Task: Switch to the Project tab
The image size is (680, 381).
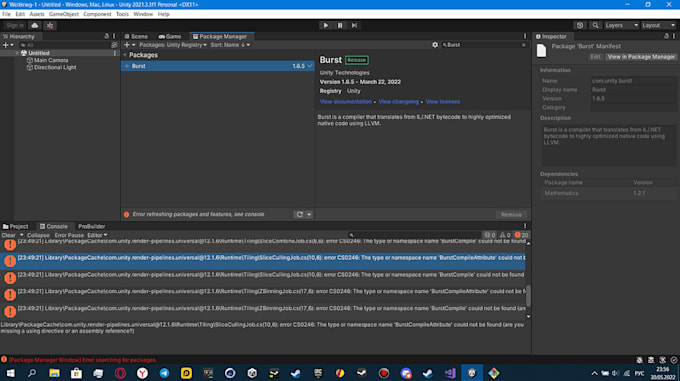Action: [x=15, y=227]
